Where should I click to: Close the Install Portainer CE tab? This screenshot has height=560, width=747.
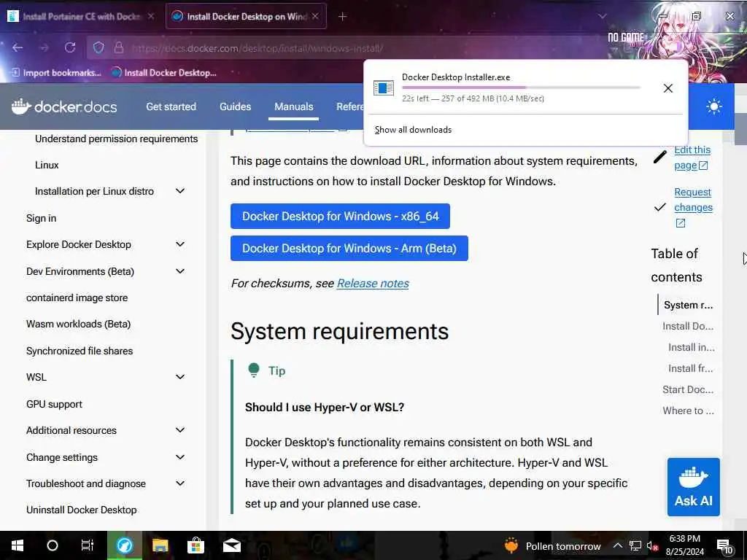(150, 16)
